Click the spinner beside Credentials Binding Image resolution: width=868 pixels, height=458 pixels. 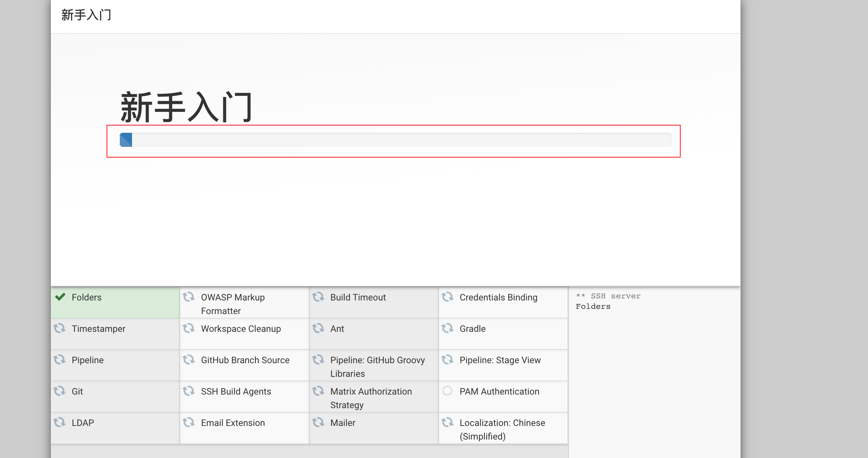pyautogui.click(x=448, y=297)
